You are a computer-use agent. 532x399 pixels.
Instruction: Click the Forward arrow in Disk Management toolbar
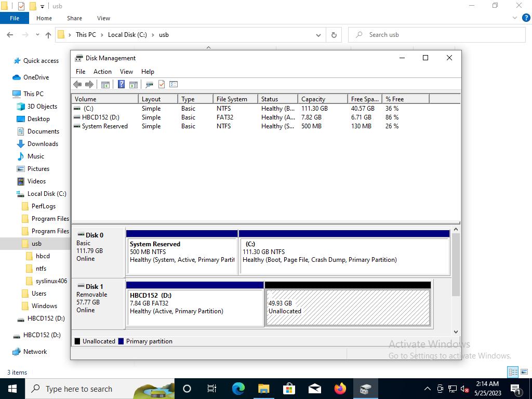point(89,84)
